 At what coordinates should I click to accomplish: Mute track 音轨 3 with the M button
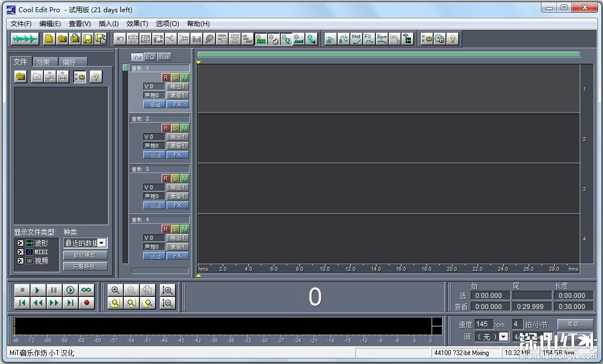click(x=184, y=178)
